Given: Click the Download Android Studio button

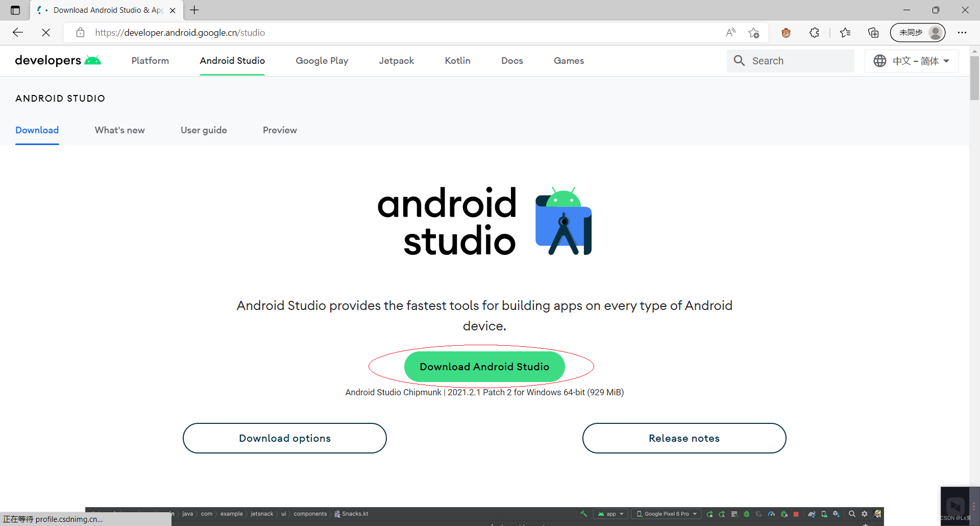Looking at the screenshot, I should tap(484, 366).
